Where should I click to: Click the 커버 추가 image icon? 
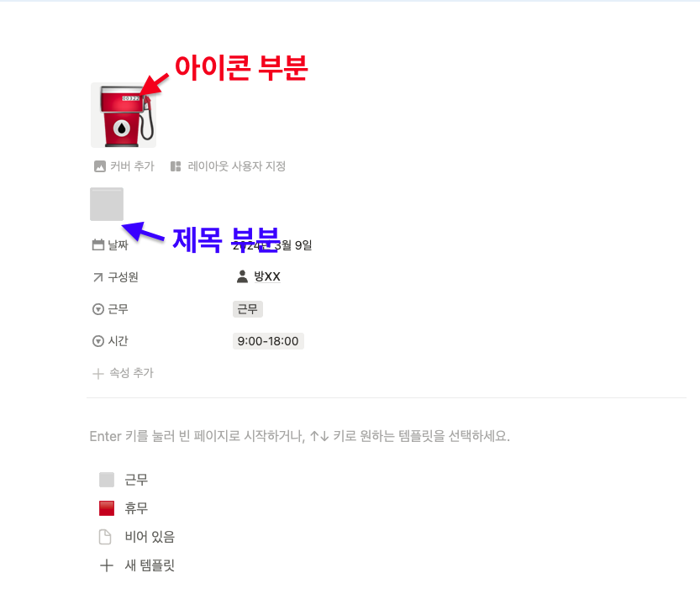pyautogui.click(x=99, y=166)
